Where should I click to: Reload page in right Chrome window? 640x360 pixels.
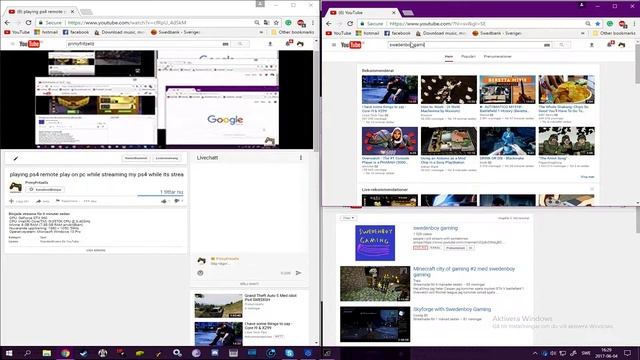(x=350, y=24)
